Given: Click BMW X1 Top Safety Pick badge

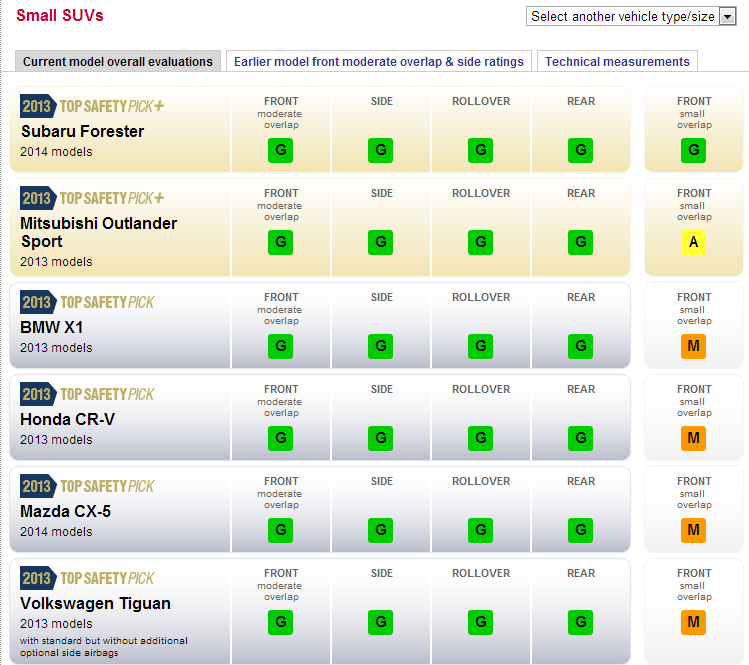Looking at the screenshot, I should pos(87,302).
